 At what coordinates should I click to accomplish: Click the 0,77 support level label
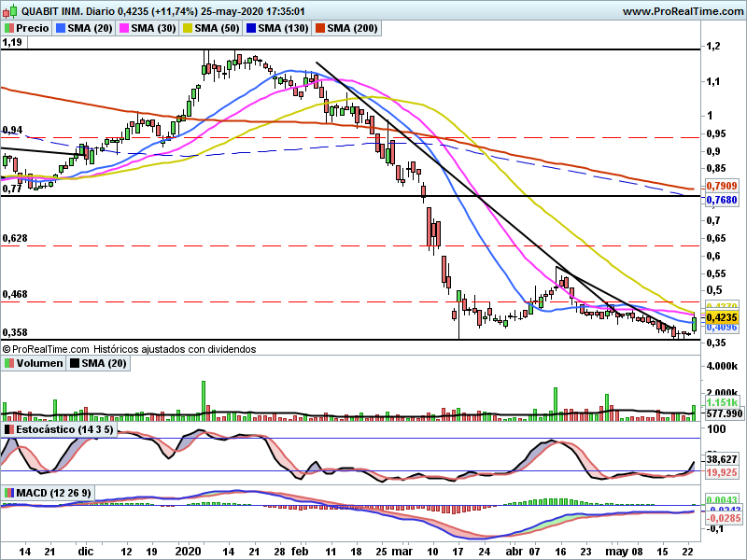coord(12,189)
